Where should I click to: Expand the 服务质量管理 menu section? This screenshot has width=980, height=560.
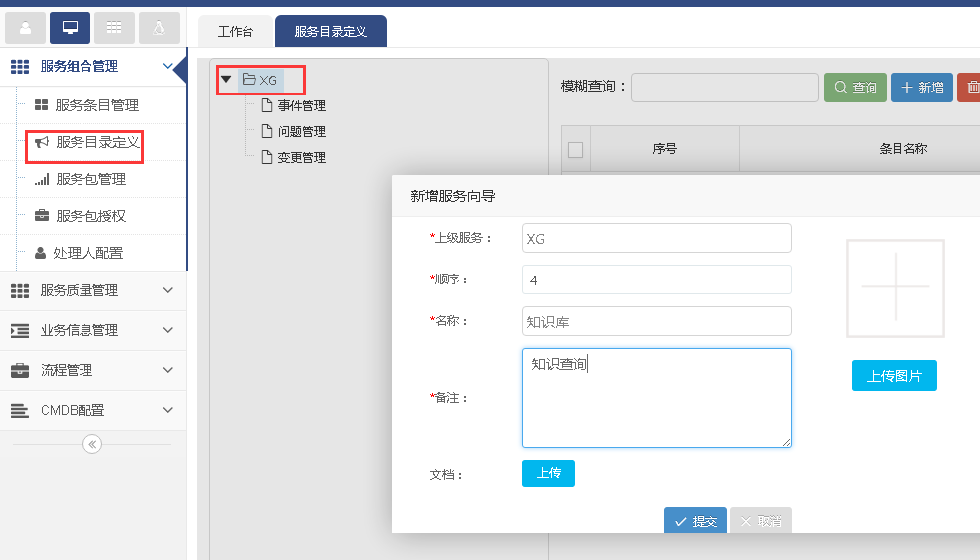point(92,290)
